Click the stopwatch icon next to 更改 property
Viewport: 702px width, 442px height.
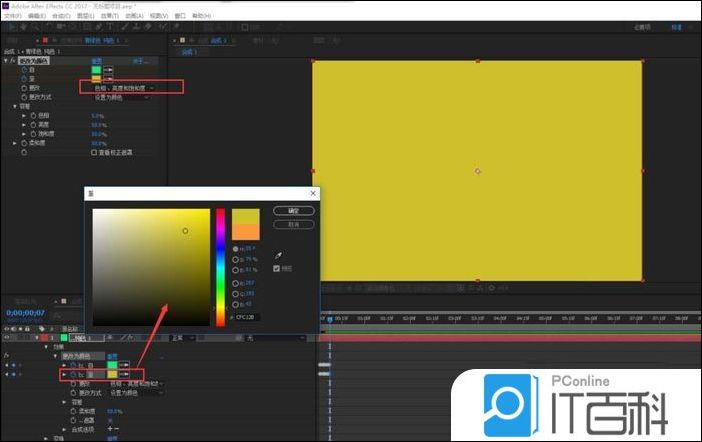[x=23, y=88]
